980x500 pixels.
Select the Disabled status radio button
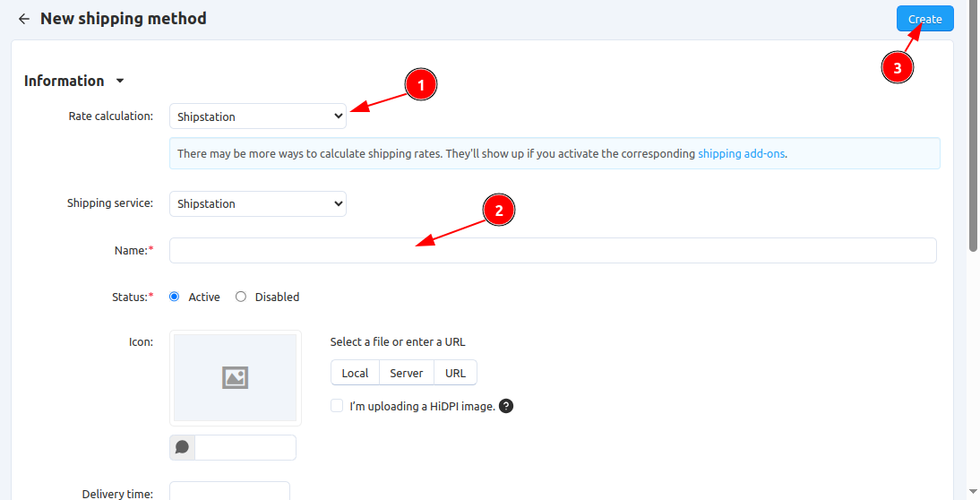(x=241, y=297)
